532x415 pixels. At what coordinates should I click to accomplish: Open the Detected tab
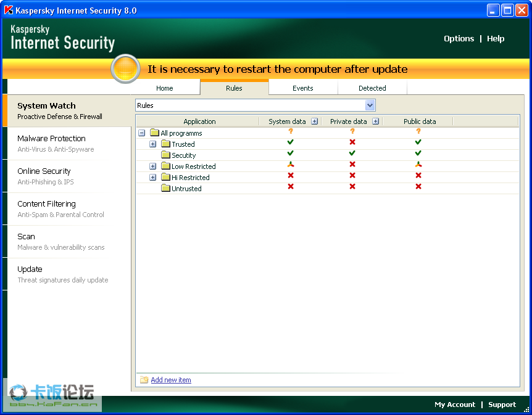pyautogui.click(x=372, y=88)
